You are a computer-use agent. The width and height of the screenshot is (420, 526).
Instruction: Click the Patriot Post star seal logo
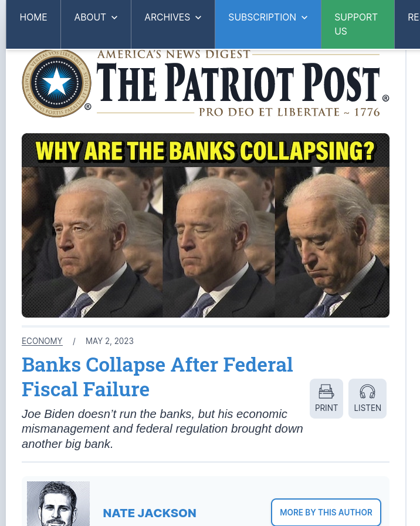tap(57, 83)
